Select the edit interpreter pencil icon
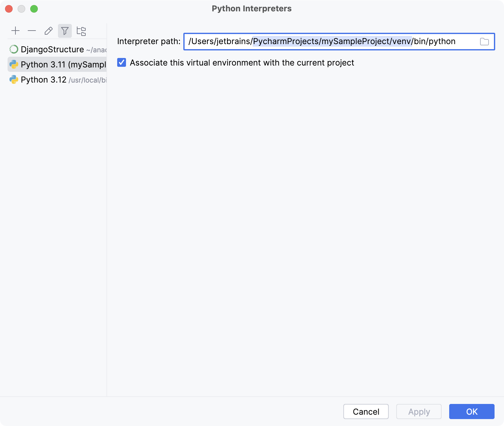This screenshot has height=426, width=504. click(48, 31)
